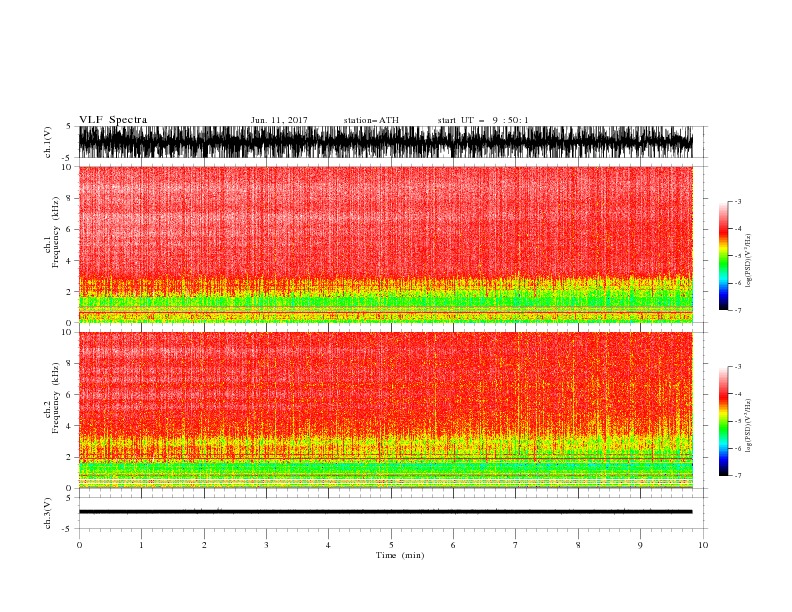Click the ch.3 flat waveform trace
Viewport: 792px width, 612px height.
385,512
